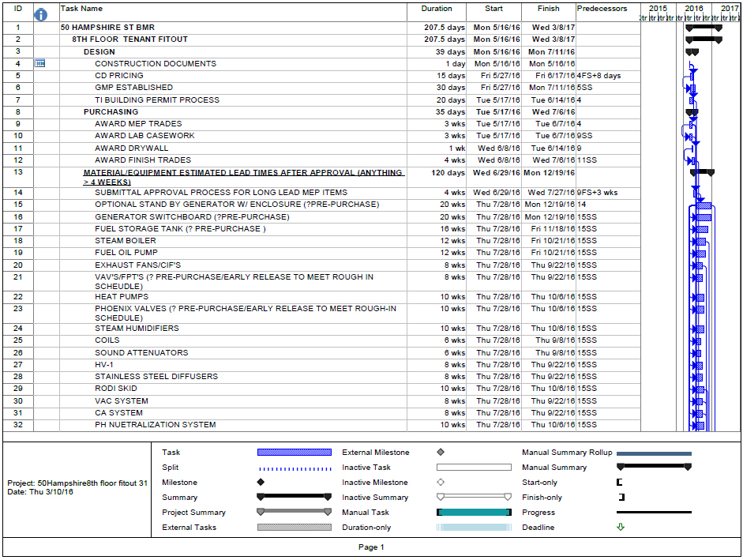Click the Start-only bracket symbol
Image resolution: width=743 pixels, height=560 pixels.
coord(620,483)
